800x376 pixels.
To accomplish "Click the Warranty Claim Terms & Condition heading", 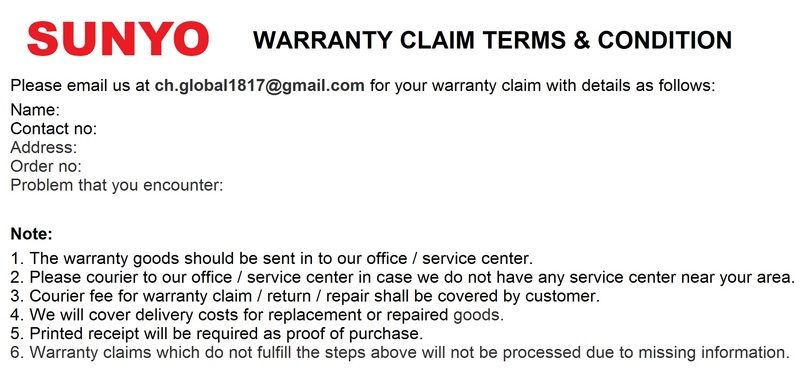I will pos(492,40).
